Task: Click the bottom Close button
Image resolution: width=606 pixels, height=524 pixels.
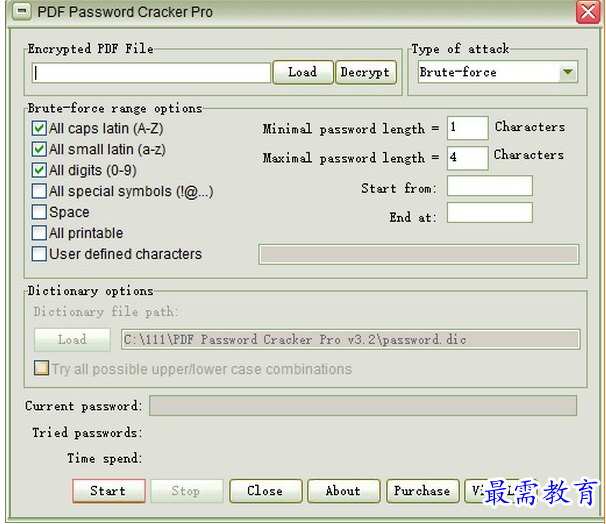Action: (266, 491)
